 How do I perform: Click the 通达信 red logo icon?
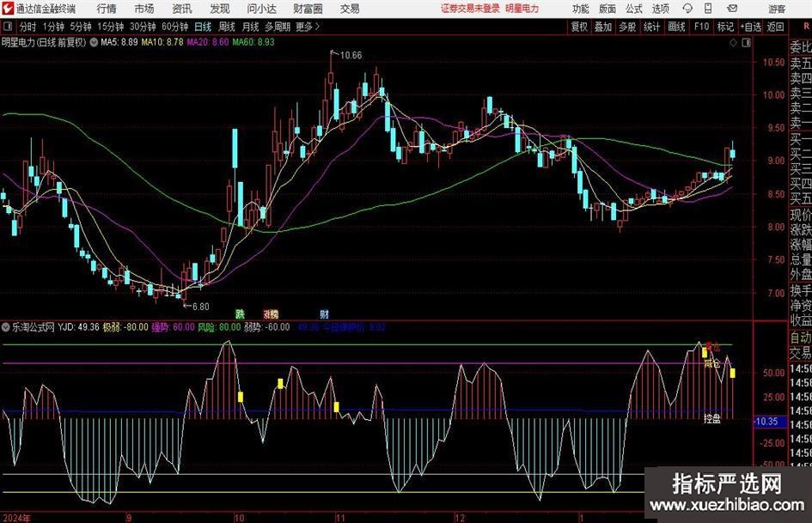[8, 9]
